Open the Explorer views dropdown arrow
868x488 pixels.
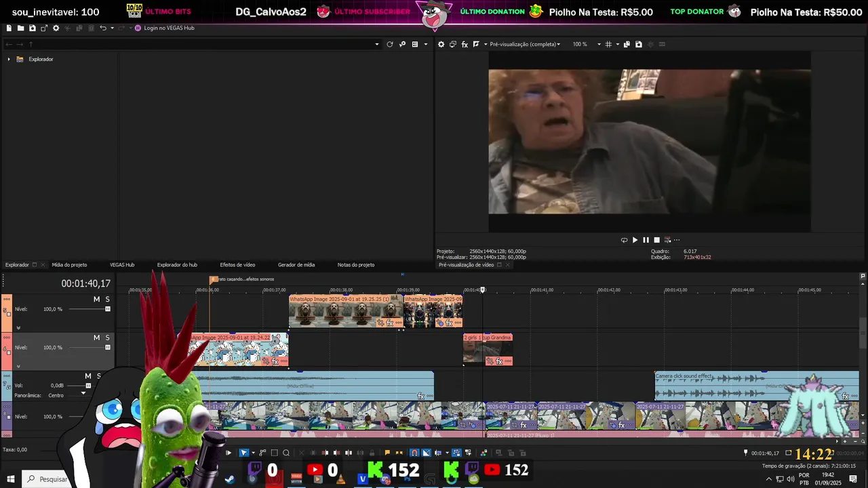pyautogui.click(x=426, y=44)
